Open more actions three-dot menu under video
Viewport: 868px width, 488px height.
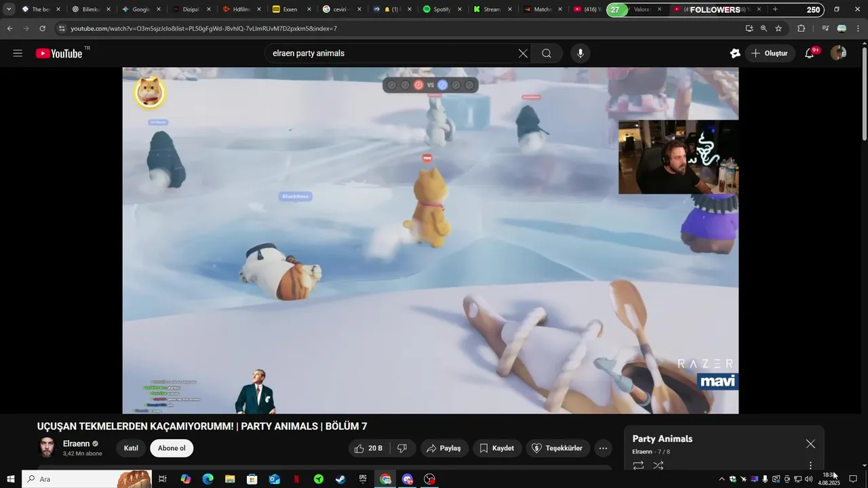pos(603,448)
